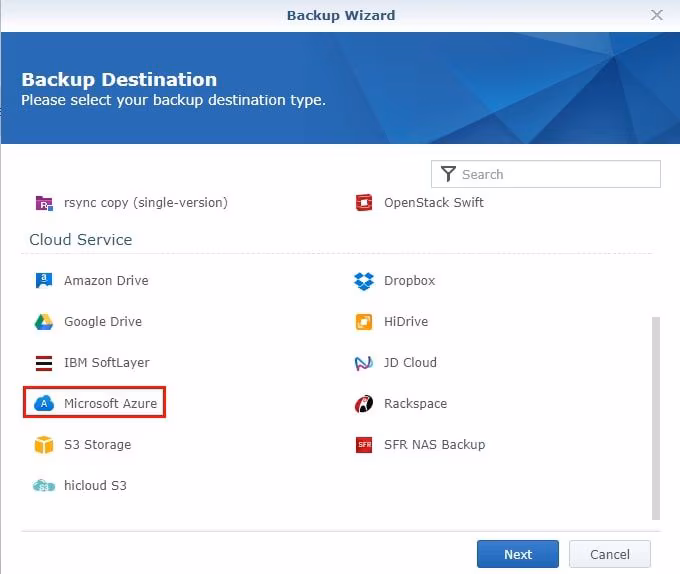Click the Dropbox icon
680x574 pixels.
point(364,281)
